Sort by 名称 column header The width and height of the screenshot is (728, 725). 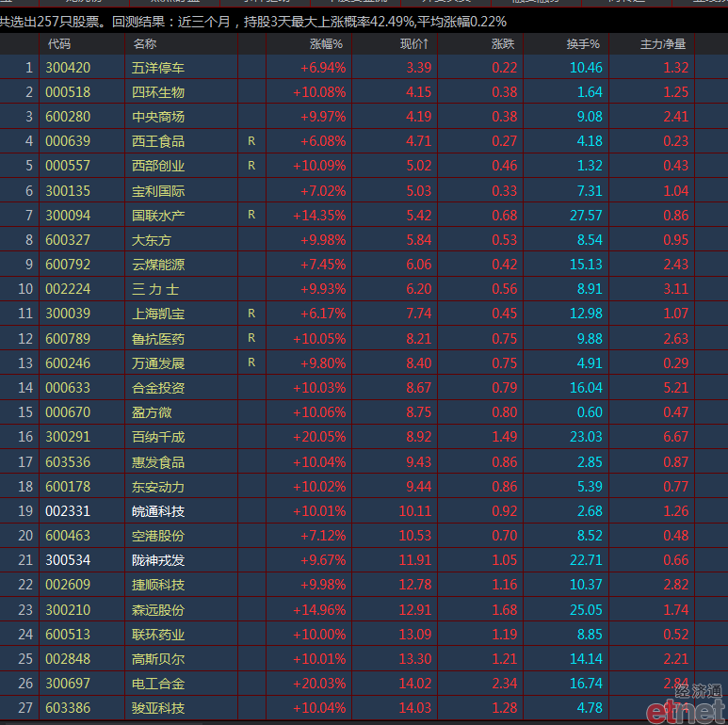pyautogui.click(x=145, y=44)
